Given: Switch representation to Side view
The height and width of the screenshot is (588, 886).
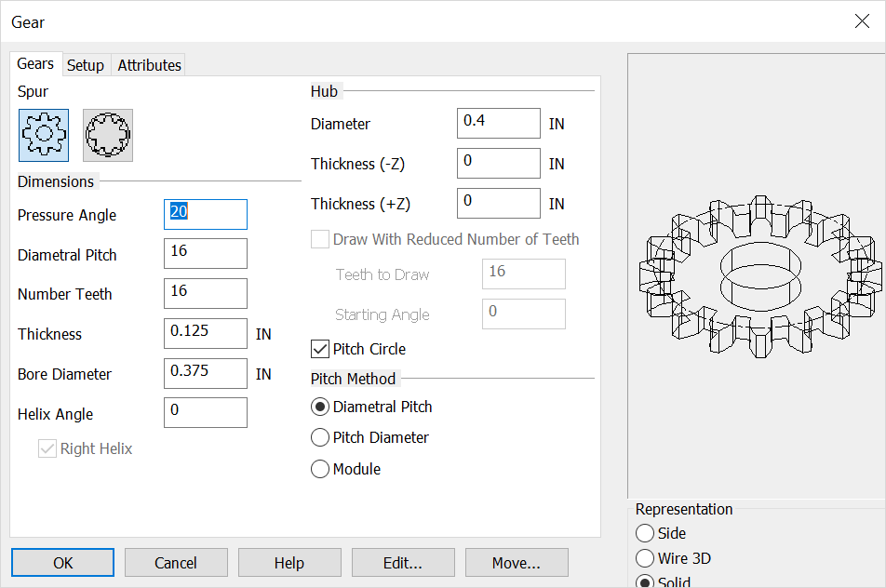Looking at the screenshot, I should [643, 533].
